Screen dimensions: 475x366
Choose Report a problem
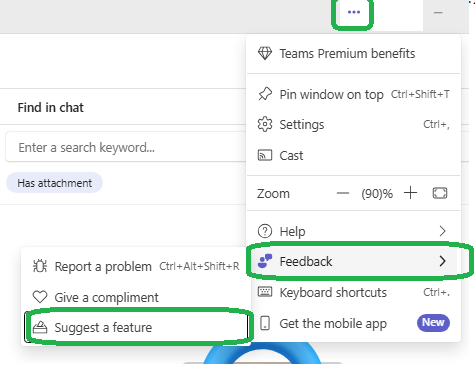tap(136, 266)
